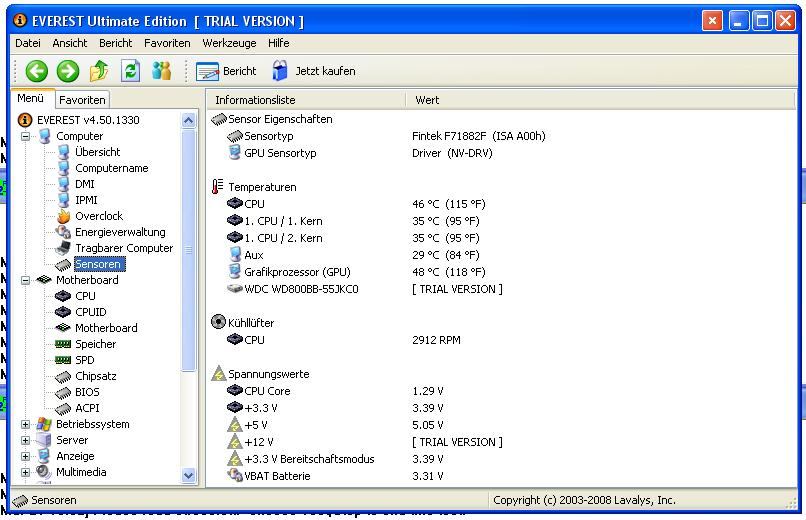The image size is (806, 520).
Task: Click the Chipsatz icon in tree
Action: (63, 377)
